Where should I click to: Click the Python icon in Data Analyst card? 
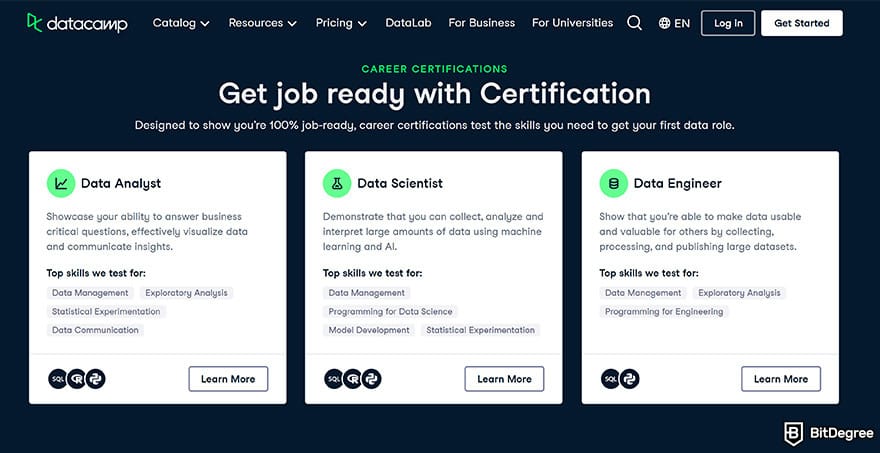click(95, 379)
